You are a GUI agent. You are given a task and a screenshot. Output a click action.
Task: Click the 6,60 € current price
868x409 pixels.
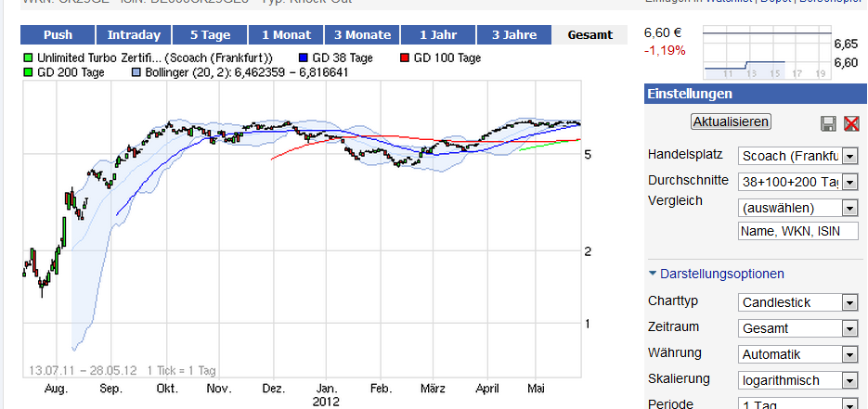(661, 33)
